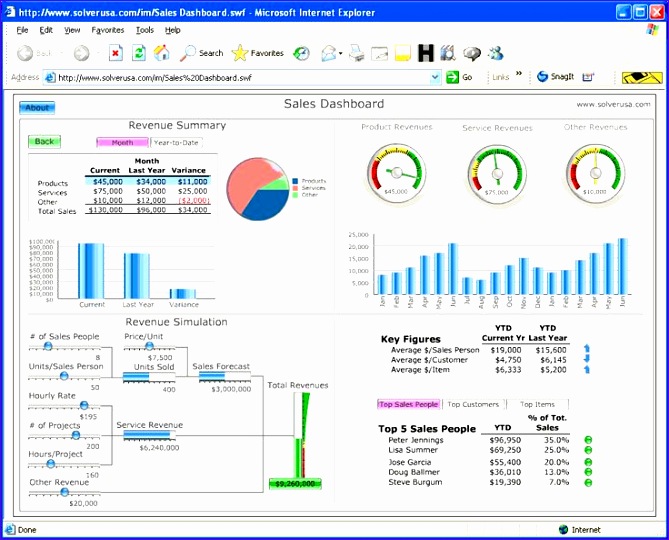Click the Total Revenues $9,260,000 value
The image size is (669, 540).
pos(295,484)
